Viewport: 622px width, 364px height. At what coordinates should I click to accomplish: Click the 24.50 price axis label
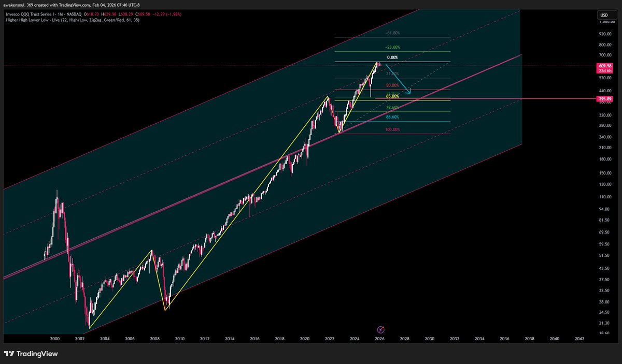605,312
